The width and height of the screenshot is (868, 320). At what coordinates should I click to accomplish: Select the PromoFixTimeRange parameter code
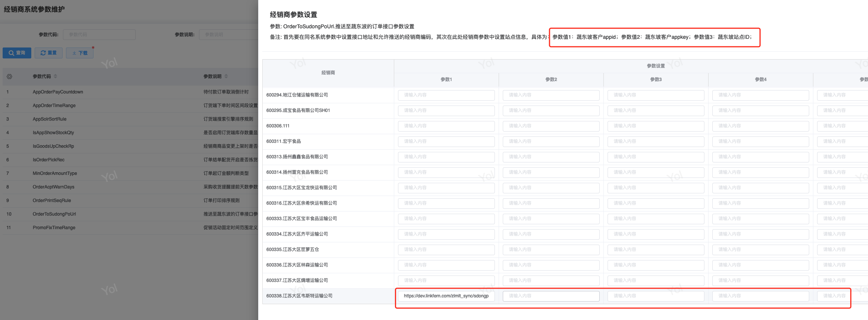tap(54, 228)
